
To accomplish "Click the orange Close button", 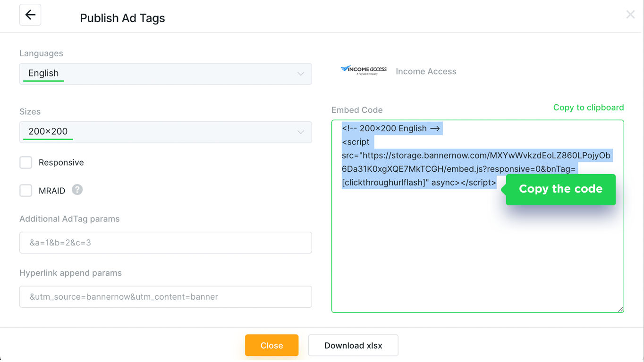I will click(x=271, y=345).
